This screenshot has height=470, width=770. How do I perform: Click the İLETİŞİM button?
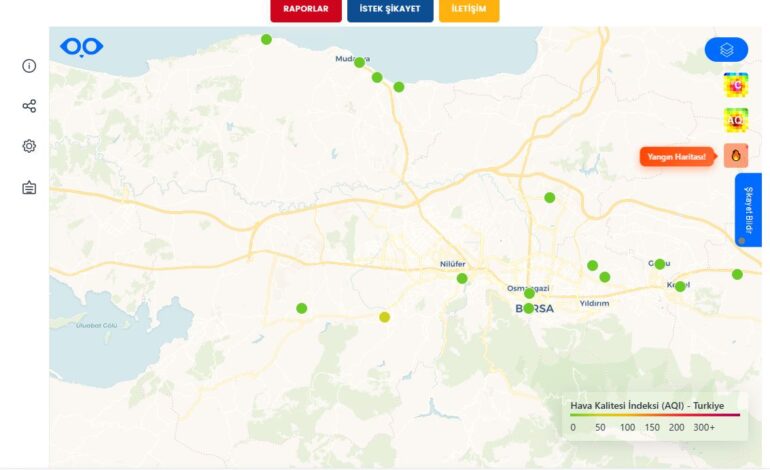468,9
